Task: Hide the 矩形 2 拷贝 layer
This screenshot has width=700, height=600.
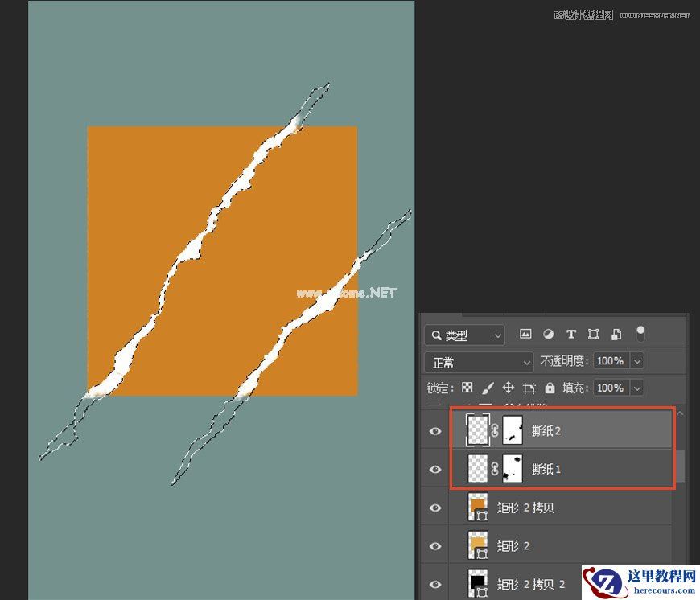Action: point(434,508)
